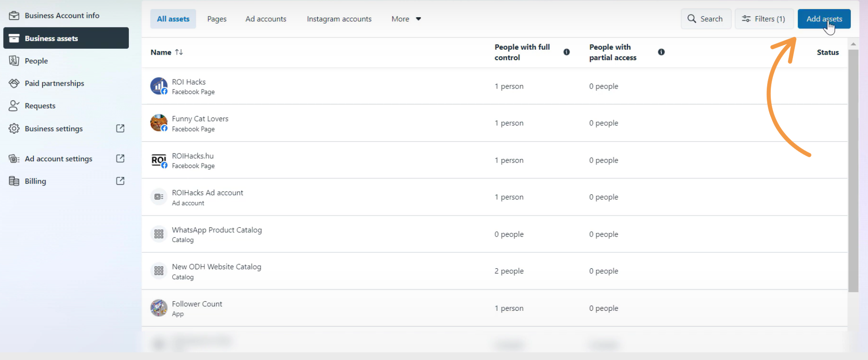Click the Billing receipt icon
Screen dimensions: 868x360
[14, 181]
